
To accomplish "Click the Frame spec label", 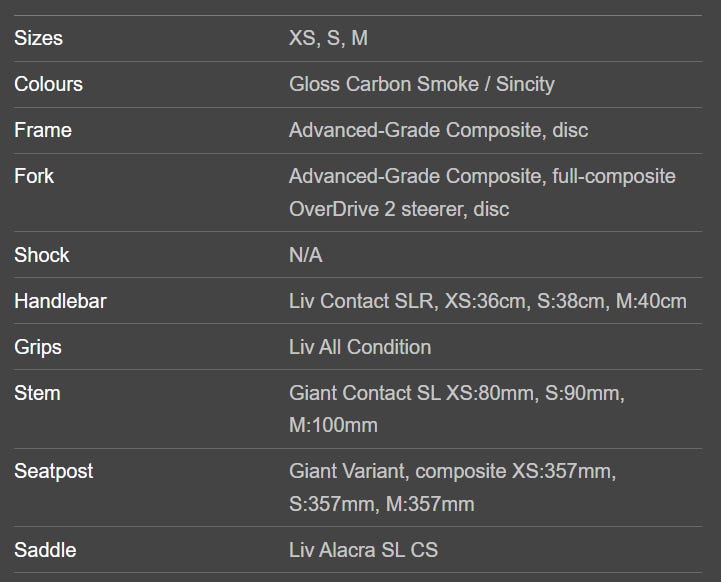I will 43,130.
